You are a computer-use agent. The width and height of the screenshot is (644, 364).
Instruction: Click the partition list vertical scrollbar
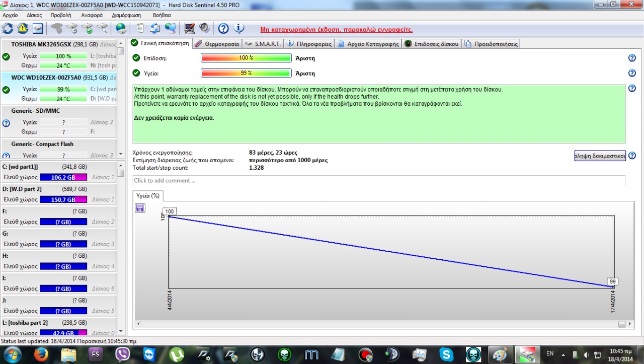pos(121,248)
